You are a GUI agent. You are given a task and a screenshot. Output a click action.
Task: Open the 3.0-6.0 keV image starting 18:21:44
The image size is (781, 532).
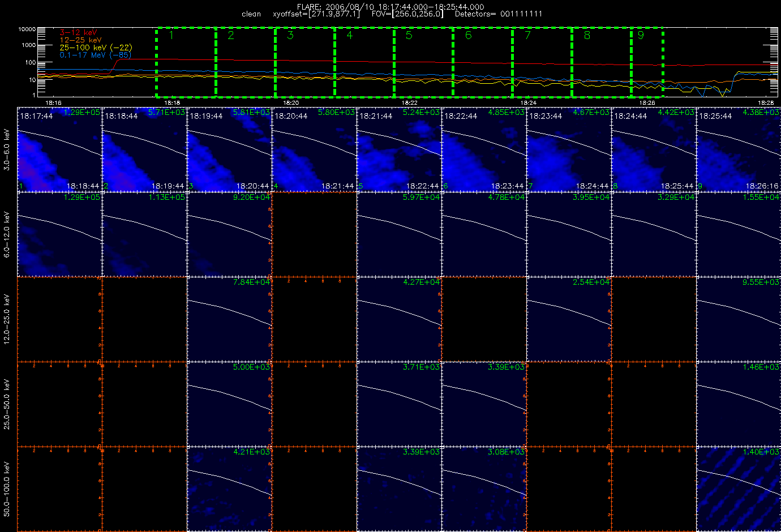pos(400,149)
